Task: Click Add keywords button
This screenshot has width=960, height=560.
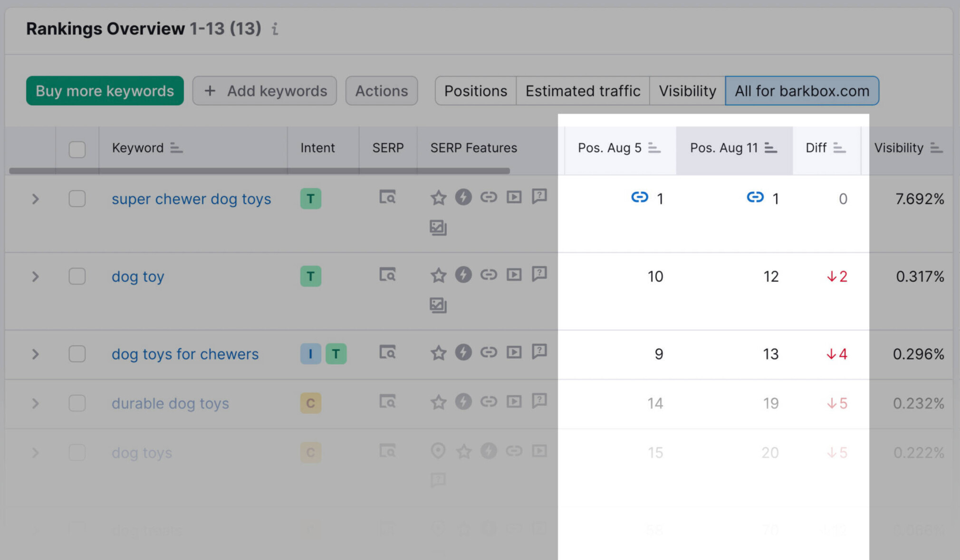Action: (x=267, y=90)
